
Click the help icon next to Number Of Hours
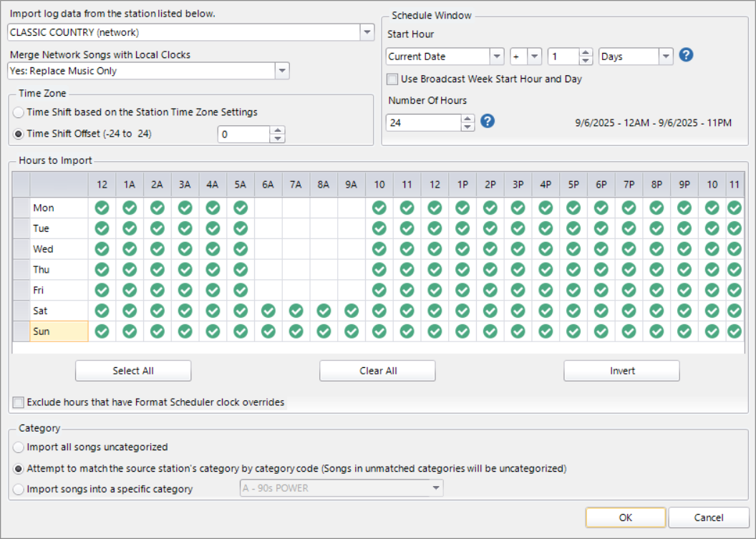[x=488, y=121]
